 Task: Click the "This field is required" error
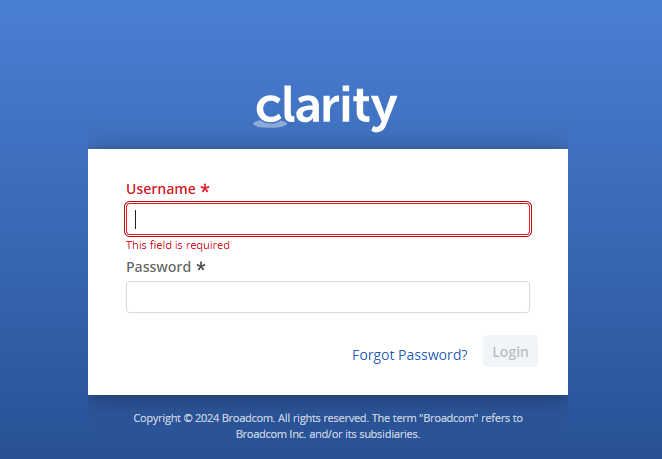click(x=178, y=245)
